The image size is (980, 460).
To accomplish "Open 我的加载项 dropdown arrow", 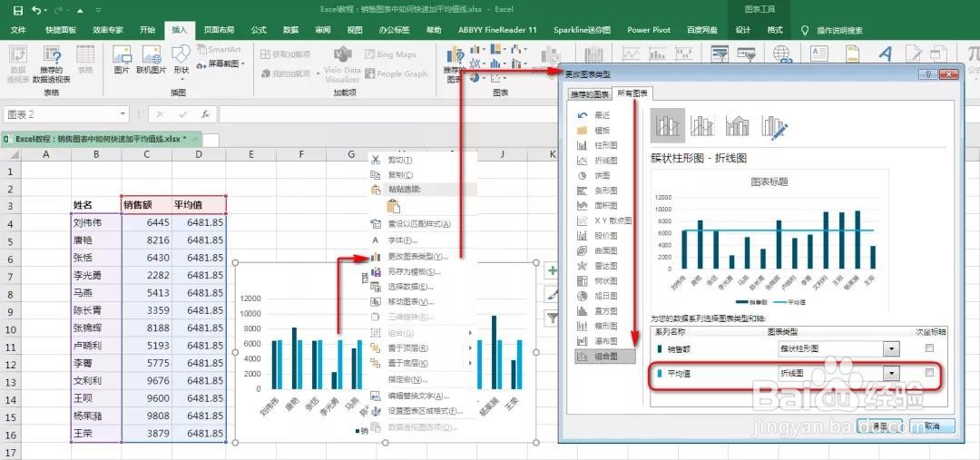I will (318, 73).
